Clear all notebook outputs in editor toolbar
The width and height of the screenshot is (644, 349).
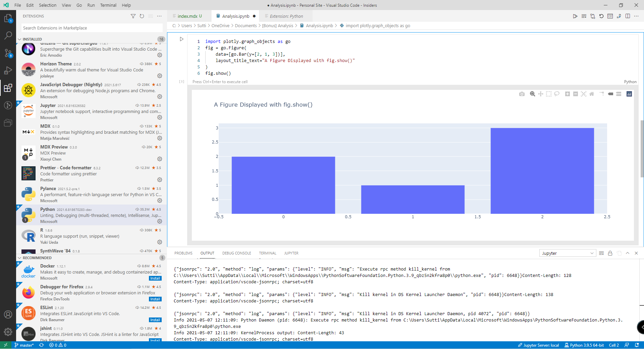[x=584, y=16]
